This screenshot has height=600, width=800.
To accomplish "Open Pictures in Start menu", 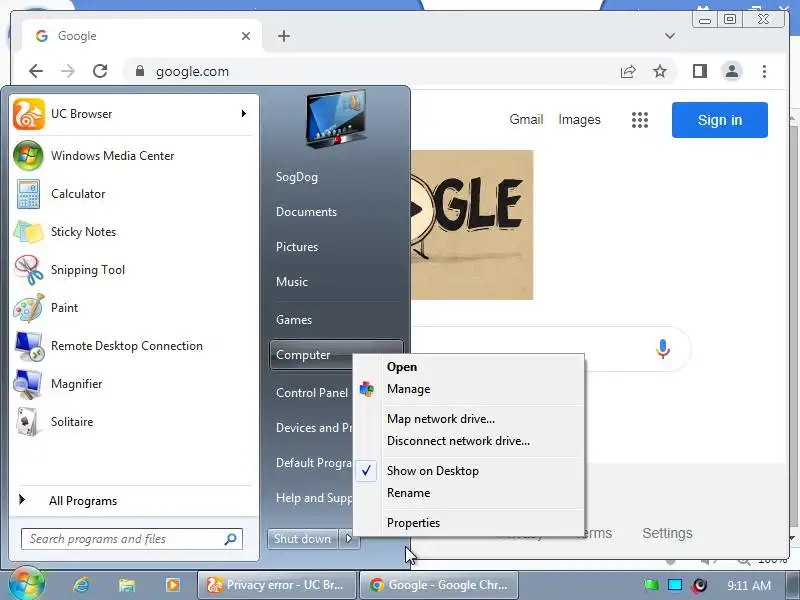I will (297, 247).
